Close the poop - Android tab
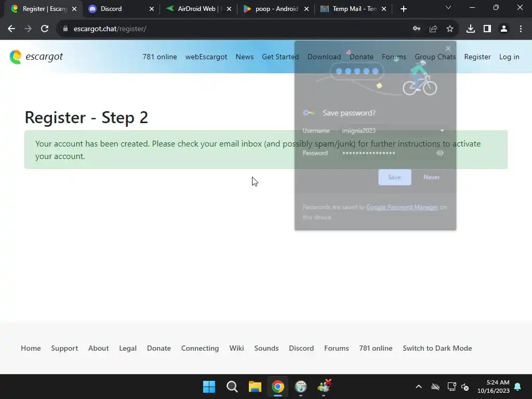The width and height of the screenshot is (532, 399). tap(307, 9)
